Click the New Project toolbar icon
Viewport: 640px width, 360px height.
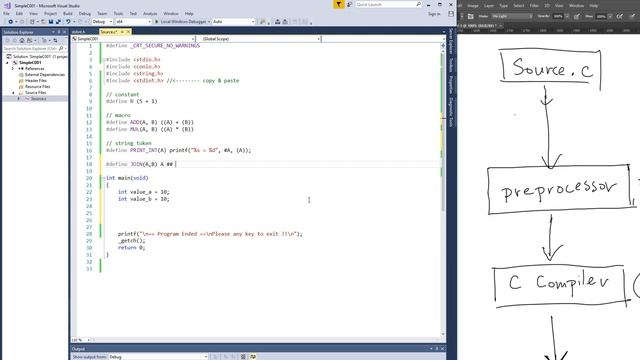coord(32,22)
